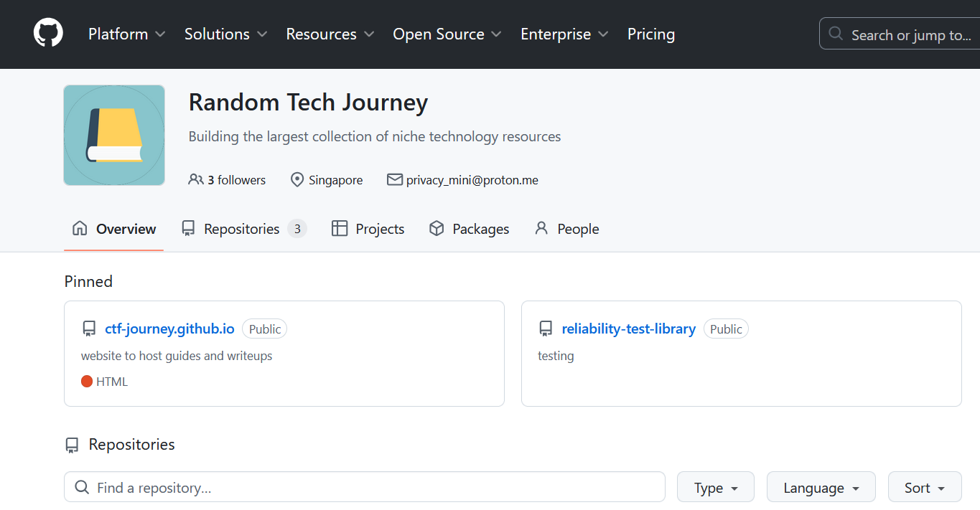Screen dimensions: 980x510
Task: Expand the Platform menu
Action: 126,34
